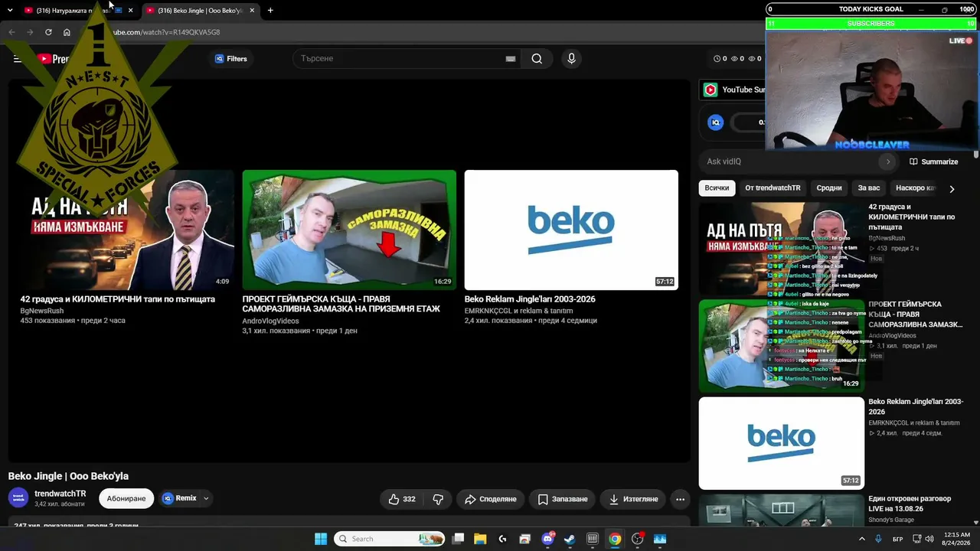Click the vidIQ Filters button
The image size is (980, 551).
coord(231,59)
